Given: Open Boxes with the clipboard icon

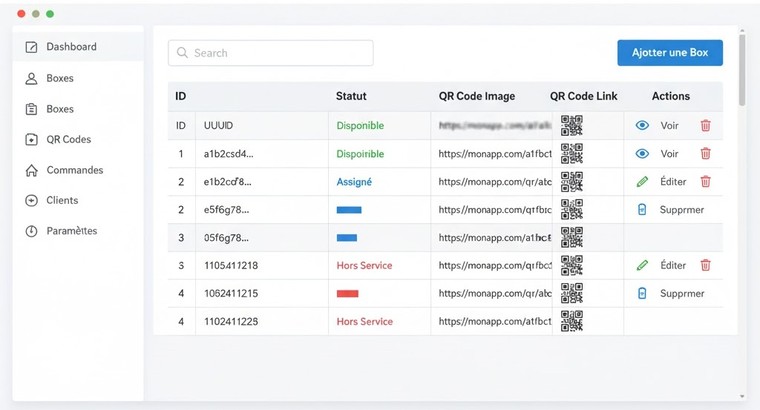Looking at the screenshot, I should coord(59,109).
